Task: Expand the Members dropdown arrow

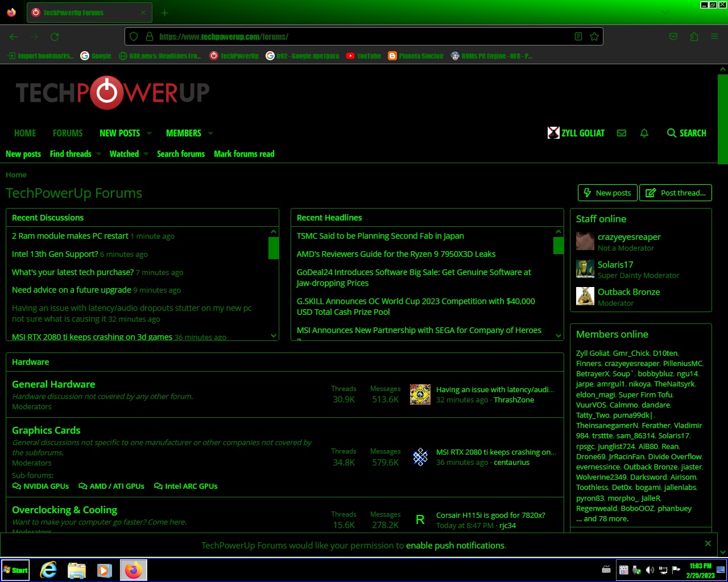Action: [210, 133]
